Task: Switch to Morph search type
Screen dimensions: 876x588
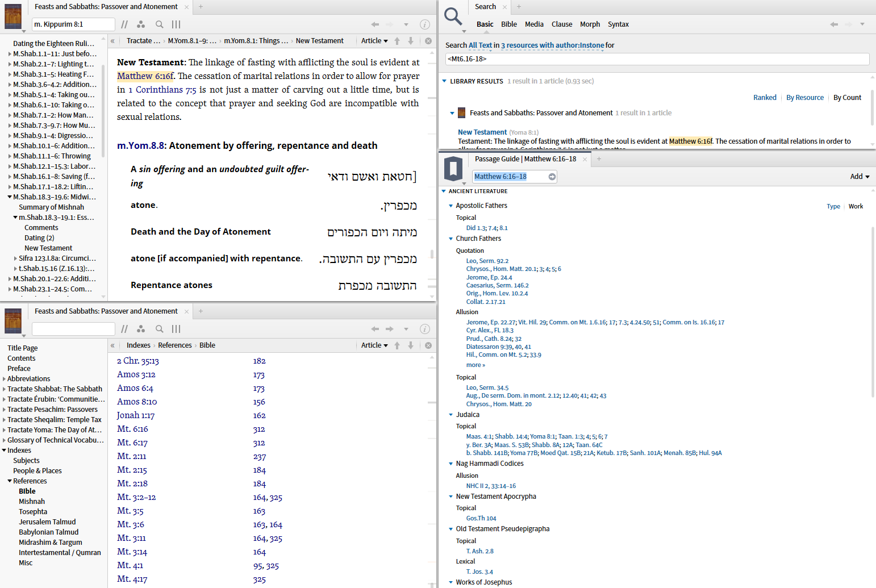Action: point(590,24)
